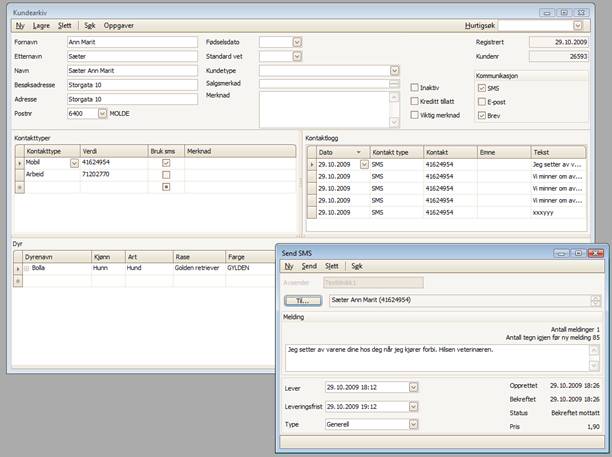Open the Fødselsdato date dropdown
This screenshot has width=612, height=457.
297,42
